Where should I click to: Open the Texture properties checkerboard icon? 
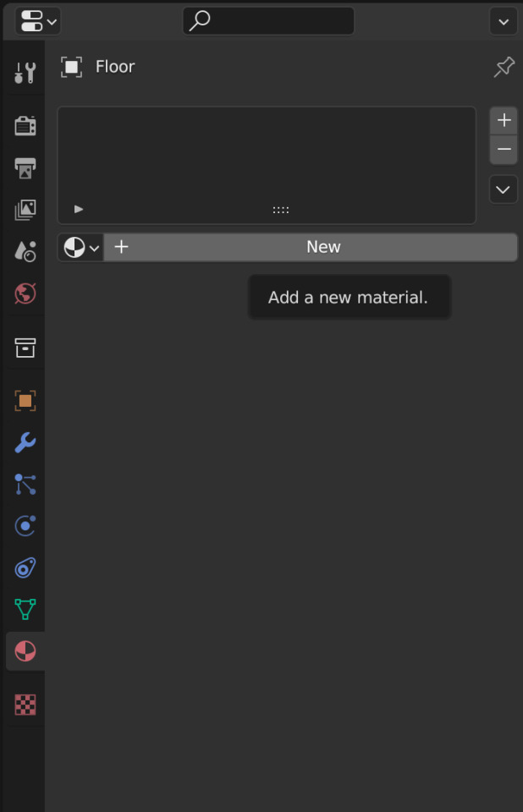(25, 705)
